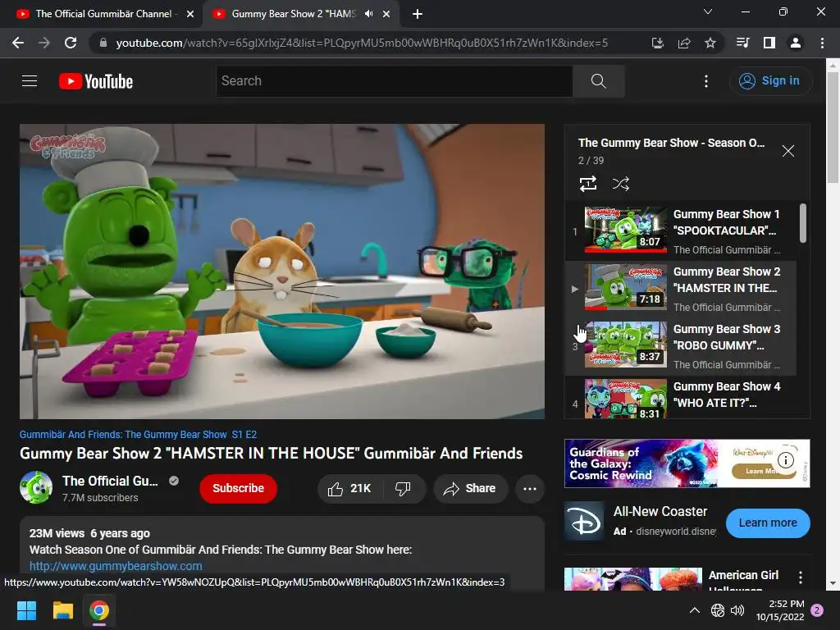Close the Gummy Bear Show 2 tab
This screenshot has height=630, width=840.
386,14
